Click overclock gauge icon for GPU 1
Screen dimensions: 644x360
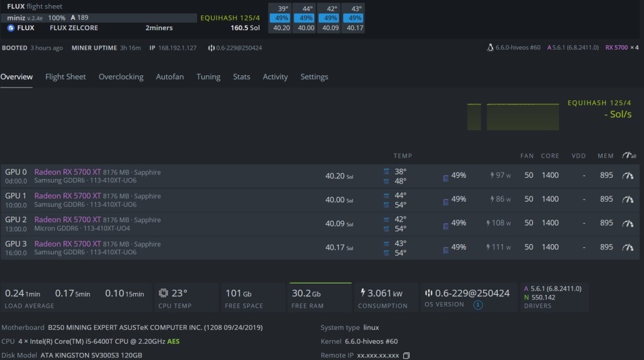pyautogui.click(x=627, y=200)
